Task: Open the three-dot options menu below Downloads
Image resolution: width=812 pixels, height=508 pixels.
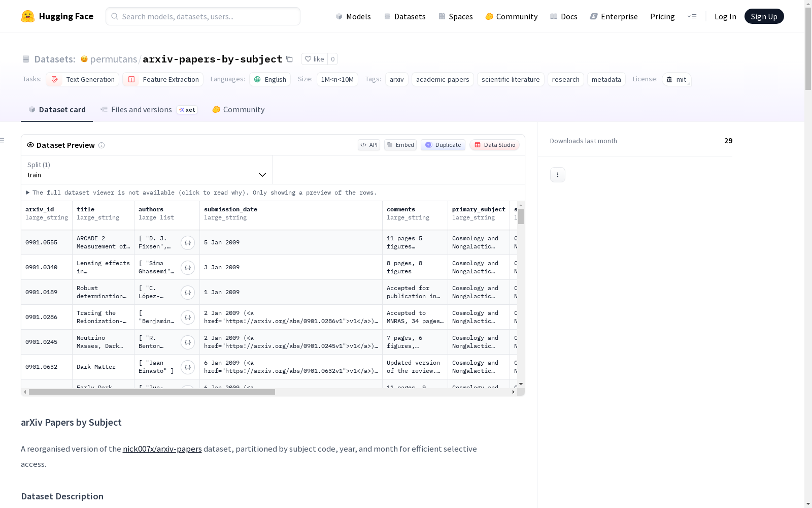Action: click(558, 175)
